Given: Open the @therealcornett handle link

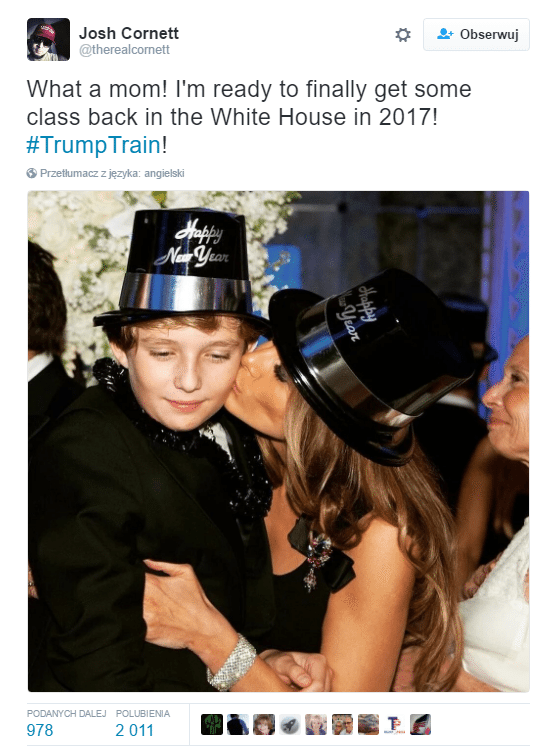Looking at the screenshot, I should pyautogui.click(x=124, y=50).
